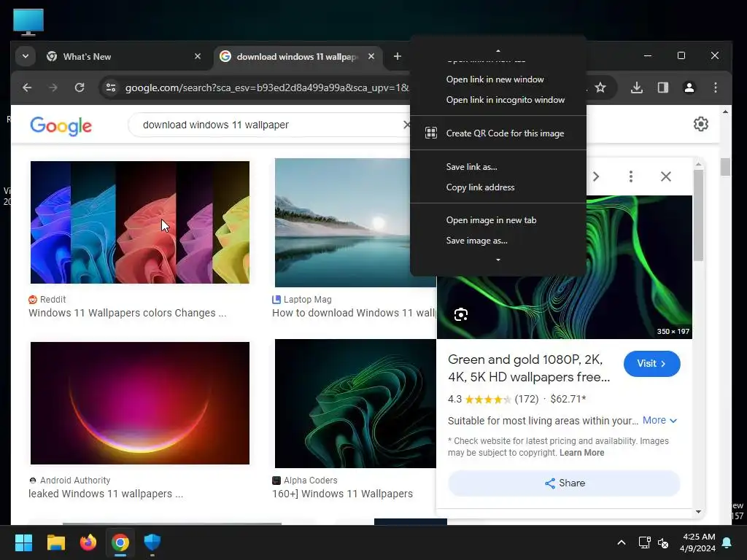This screenshot has height=560, width=747.
Task: Open Windows Start menu
Action: 23,542
